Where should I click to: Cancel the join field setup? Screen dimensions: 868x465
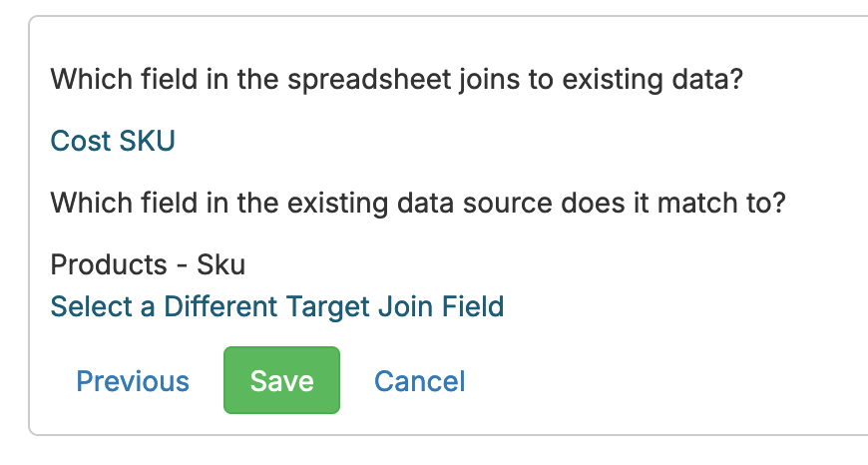(419, 381)
